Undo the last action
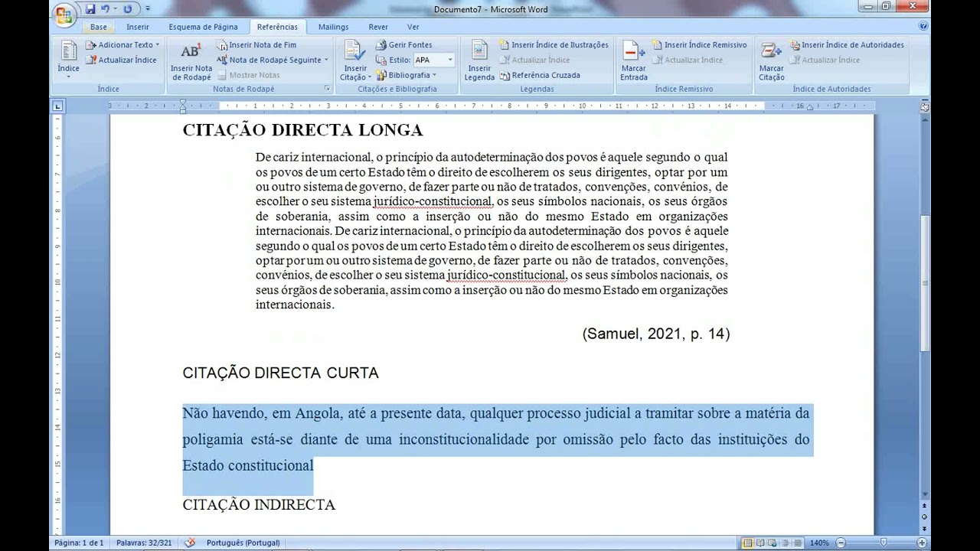The width and height of the screenshot is (980, 551). click(x=105, y=9)
